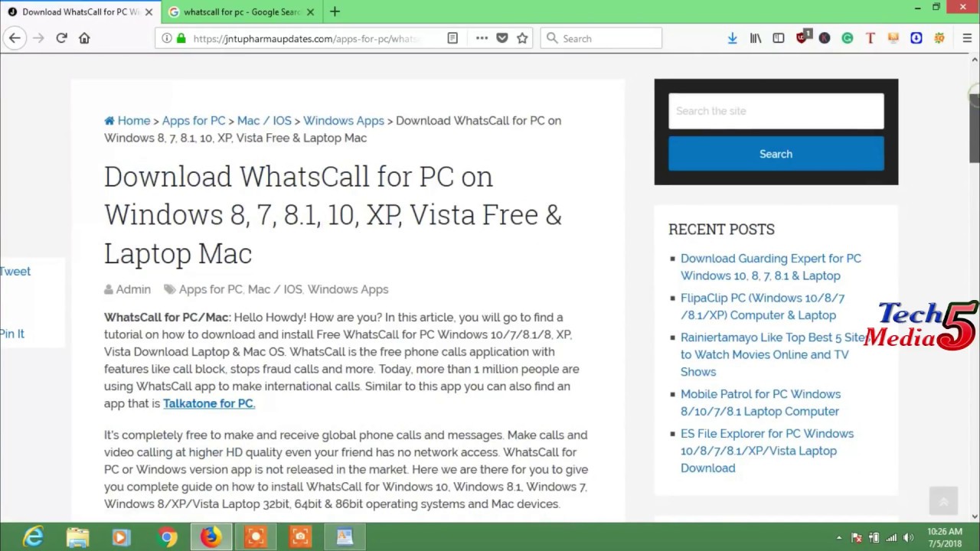This screenshot has width=980, height=551.
Task: Open the network signal tray icon
Action: [x=891, y=537]
